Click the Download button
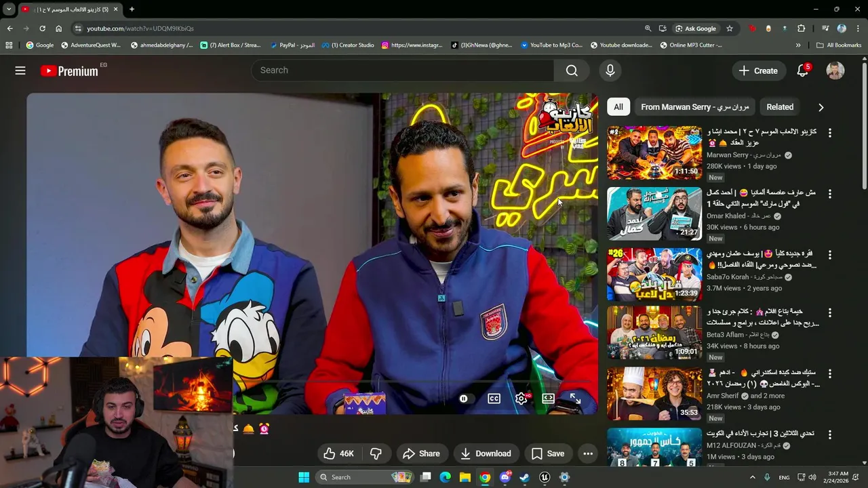 (486, 453)
